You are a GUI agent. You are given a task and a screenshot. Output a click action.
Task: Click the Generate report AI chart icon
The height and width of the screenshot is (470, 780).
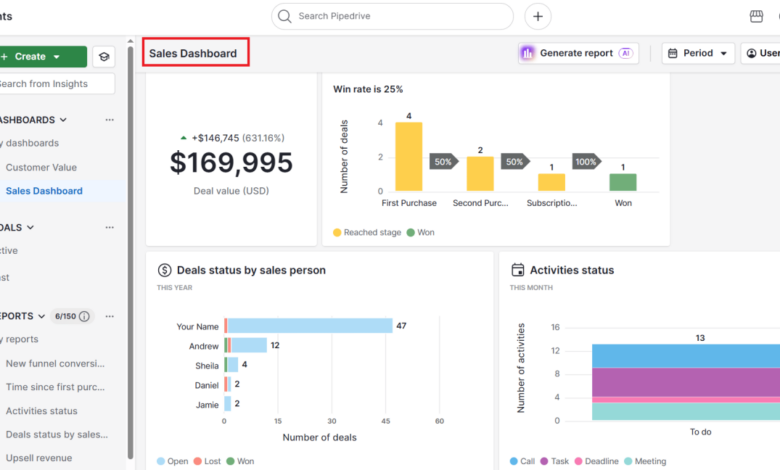[527, 53]
